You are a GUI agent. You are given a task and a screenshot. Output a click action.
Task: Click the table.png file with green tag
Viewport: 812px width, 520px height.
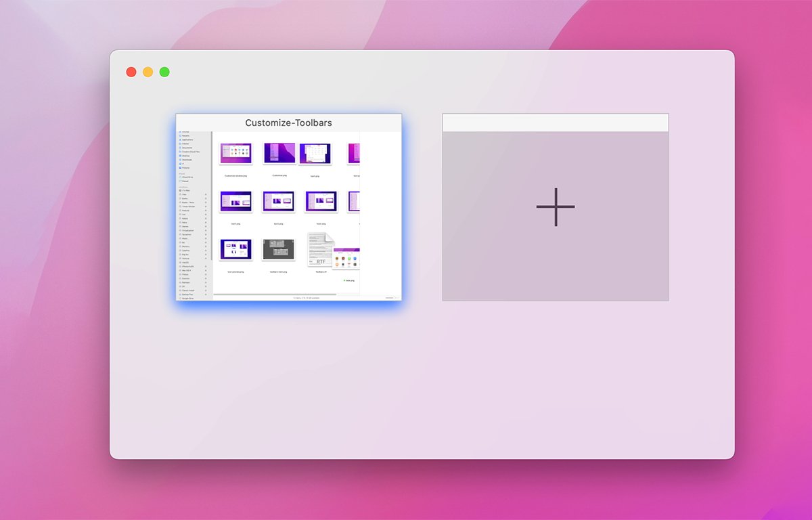point(349,280)
